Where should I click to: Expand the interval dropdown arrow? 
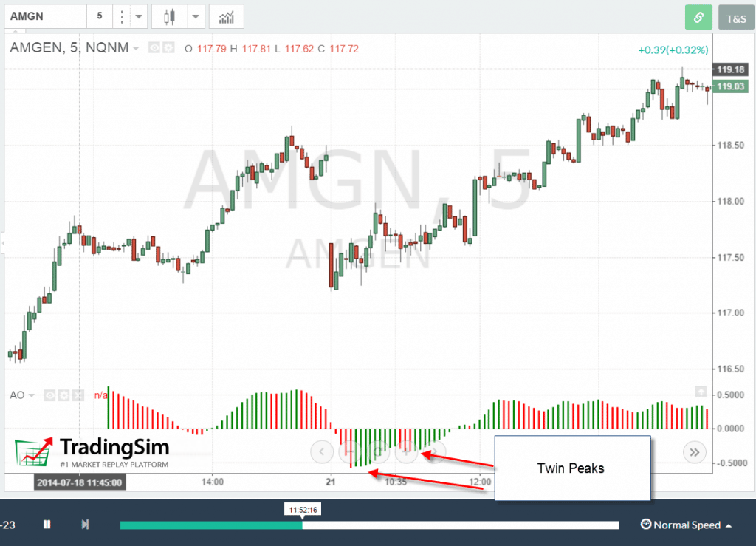(137, 16)
